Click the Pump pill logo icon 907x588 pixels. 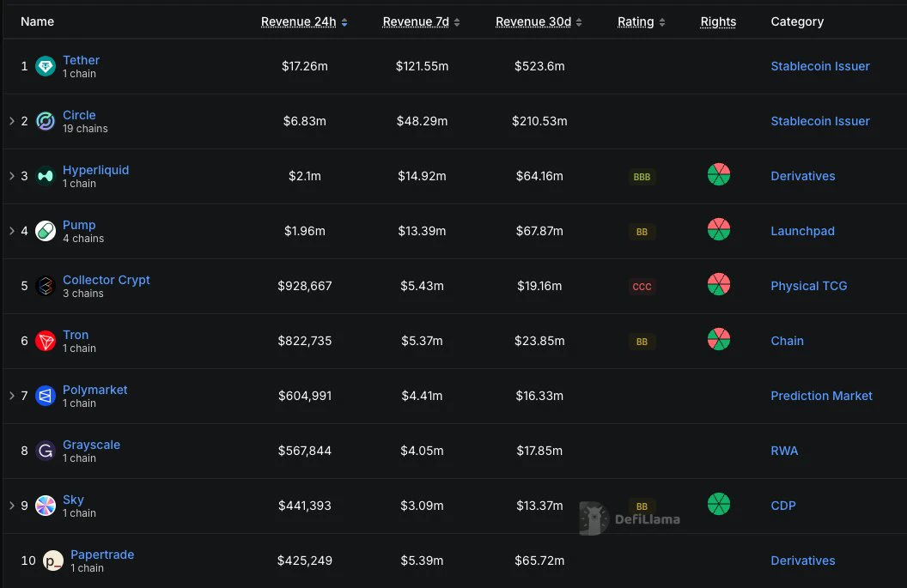46,231
